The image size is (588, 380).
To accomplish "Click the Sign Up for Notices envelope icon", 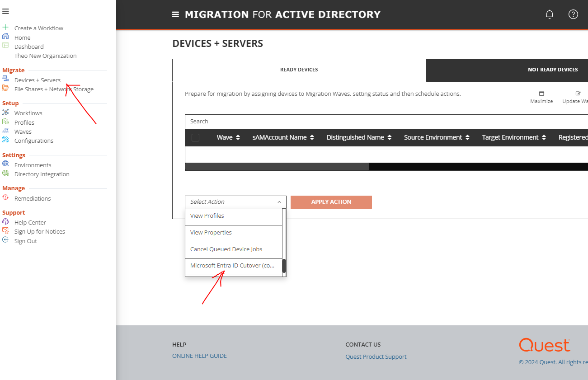I will click(x=5, y=230).
